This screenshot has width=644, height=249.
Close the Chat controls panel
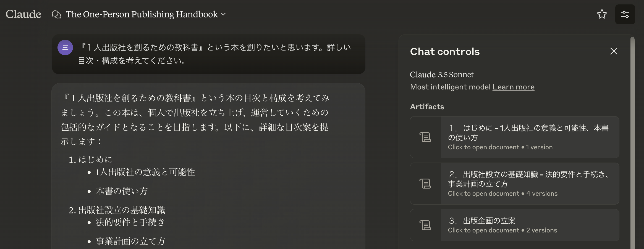[x=614, y=51]
